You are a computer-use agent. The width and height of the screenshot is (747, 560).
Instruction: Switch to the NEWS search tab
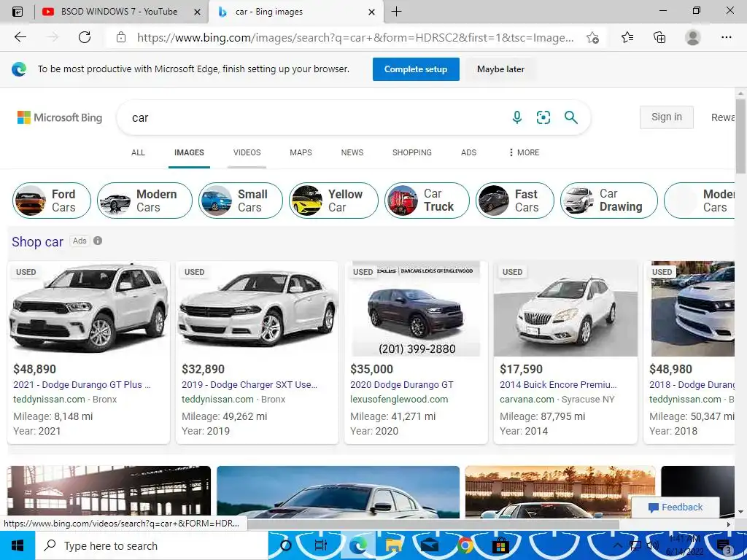click(x=352, y=152)
